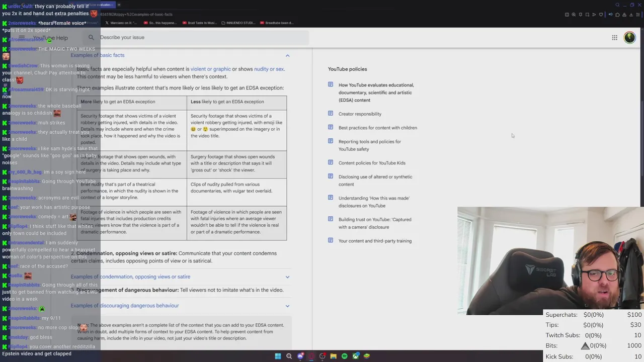Click document icon beside 'Content policies for YouTube Kids'
This screenshot has height=362, width=644.
(x=331, y=162)
